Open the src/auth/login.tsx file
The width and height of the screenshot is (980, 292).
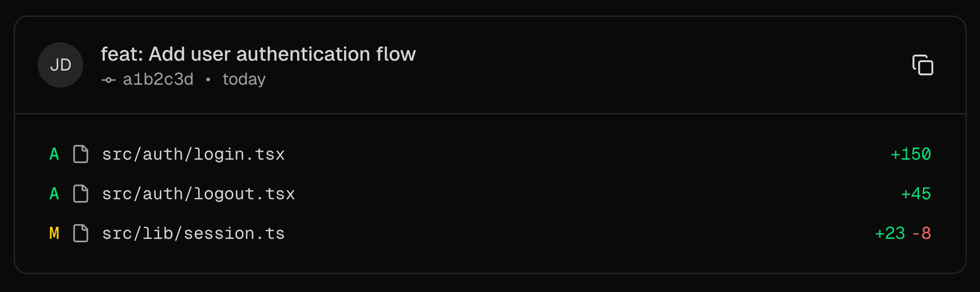point(193,154)
